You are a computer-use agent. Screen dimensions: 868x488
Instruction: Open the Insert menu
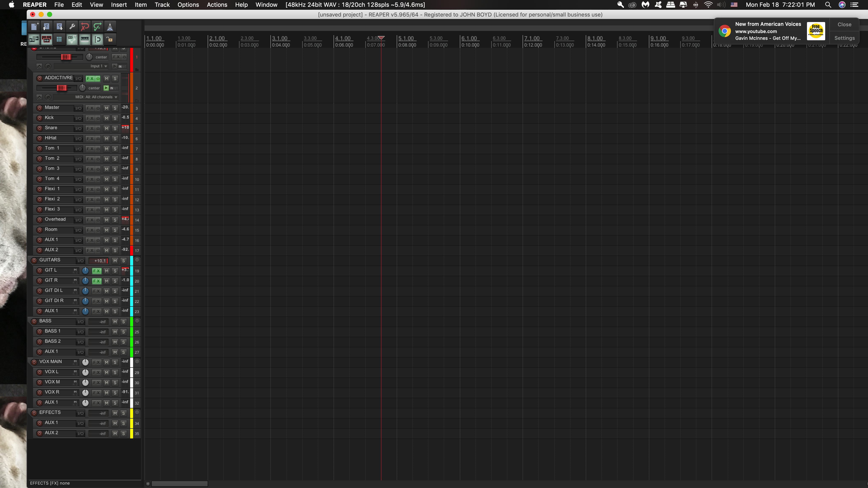(119, 5)
